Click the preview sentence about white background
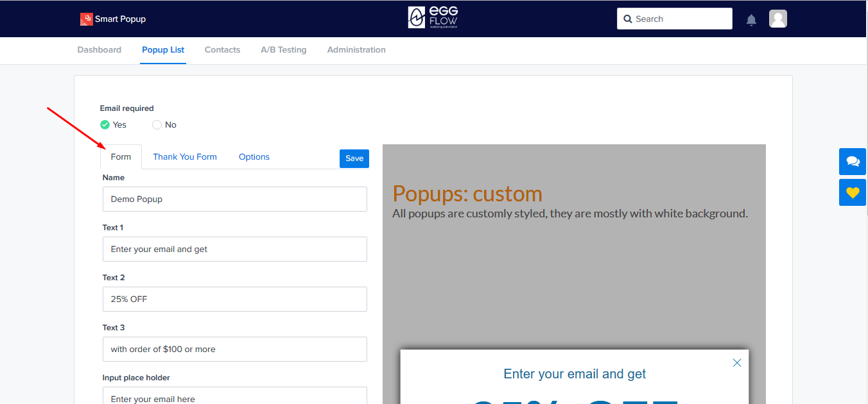Viewport: 868px width, 404px height. coord(570,214)
